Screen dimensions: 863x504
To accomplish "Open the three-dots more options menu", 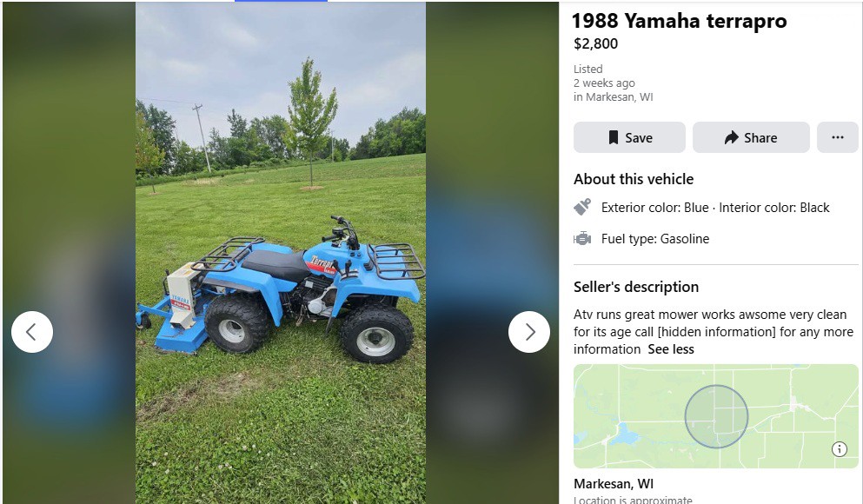I will pos(838,137).
